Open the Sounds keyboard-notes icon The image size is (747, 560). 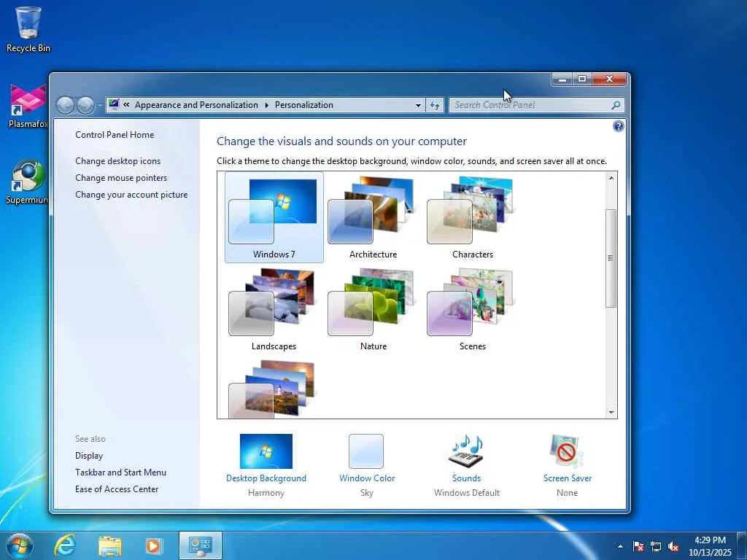(466, 451)
